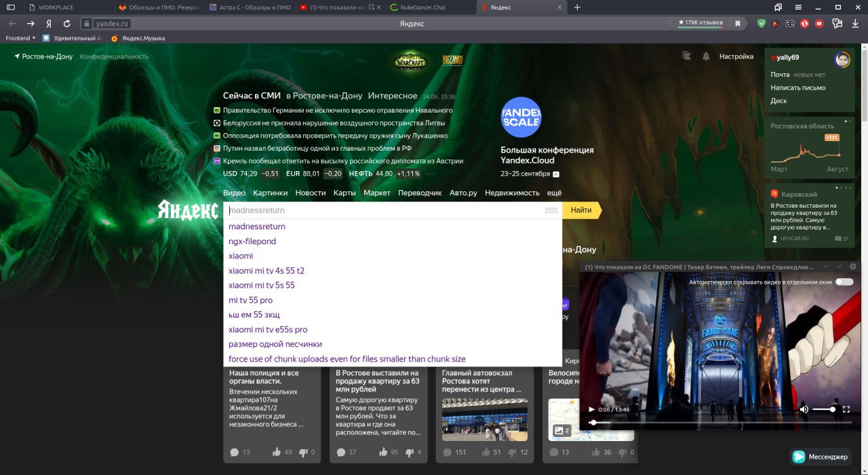The height and width of the screenshot is (475, 868).
Task: Enter fullscreen in the video popup
Action: (846, 409)
